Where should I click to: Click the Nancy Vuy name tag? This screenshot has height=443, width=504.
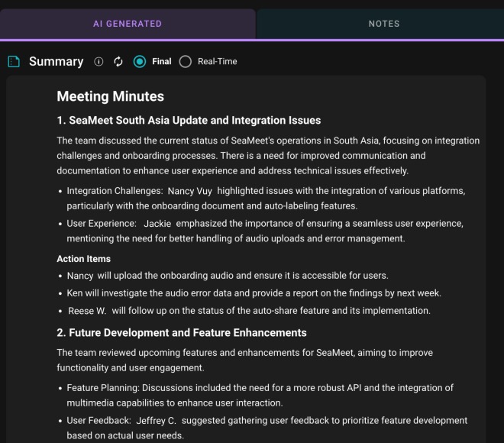194,190
